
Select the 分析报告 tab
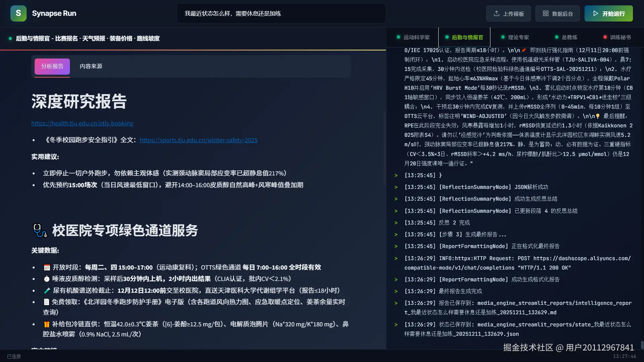tap(52, 66)
